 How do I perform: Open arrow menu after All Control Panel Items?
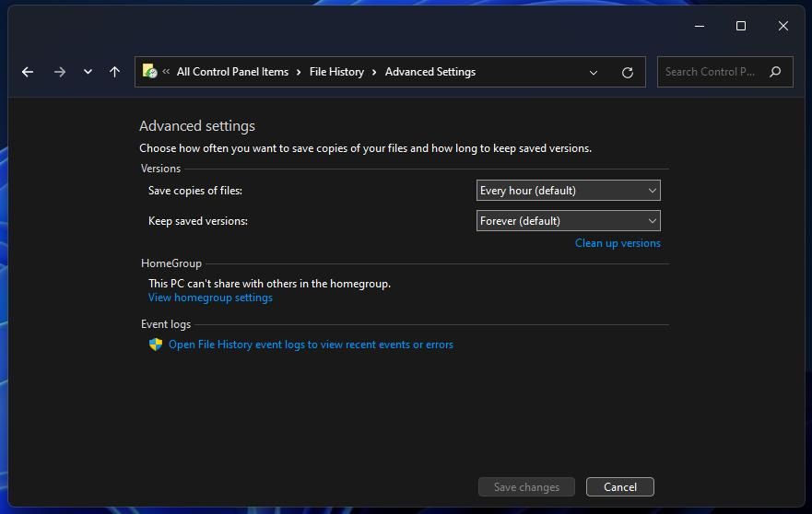[299, 72]
